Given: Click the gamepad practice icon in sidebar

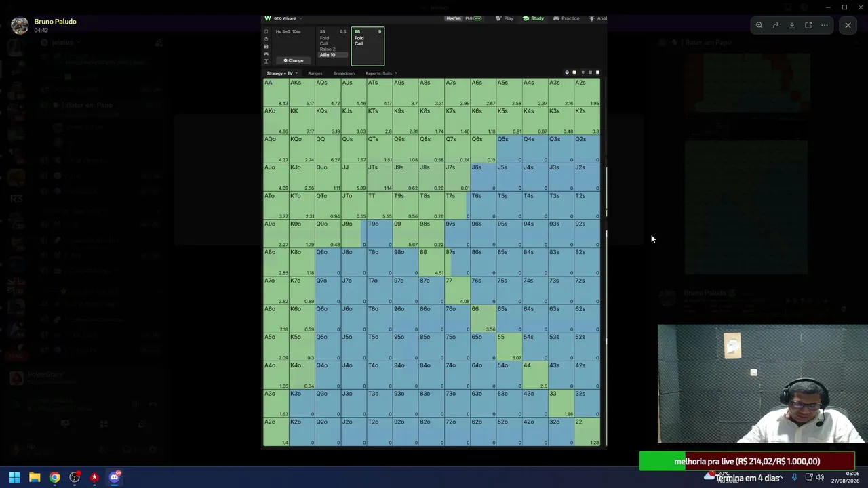Looking at the screenshot, I should click(x=266, y=54).
